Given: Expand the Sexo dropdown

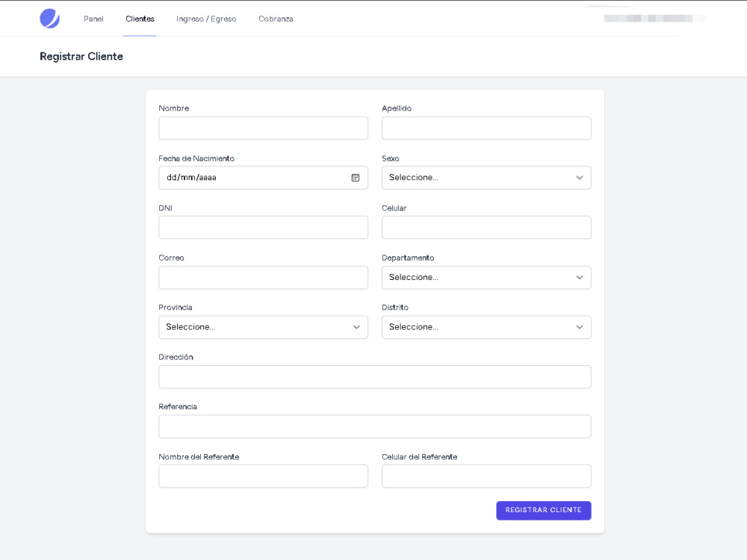Looking at the screenshot, I should point(486,178).
